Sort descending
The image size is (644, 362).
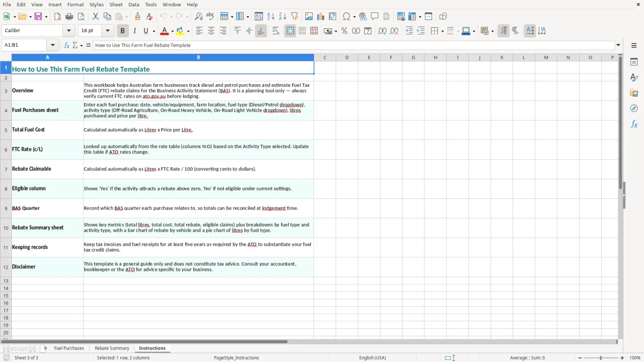283,17
